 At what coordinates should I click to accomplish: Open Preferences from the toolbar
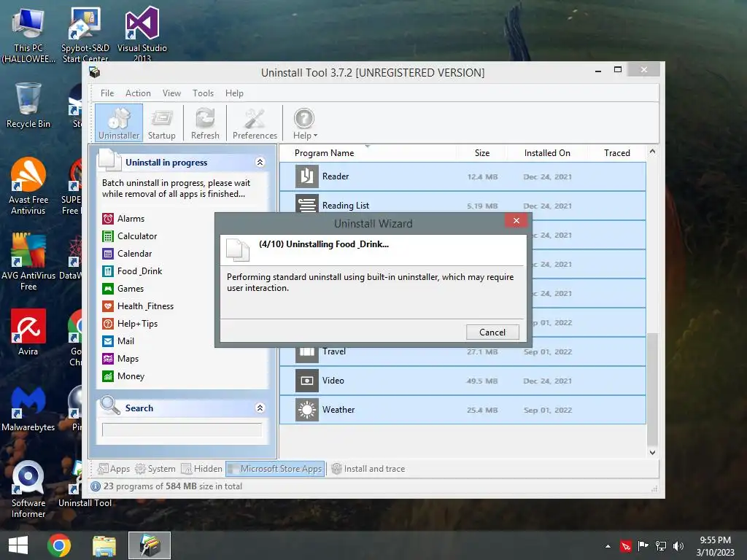coord(255,122)
